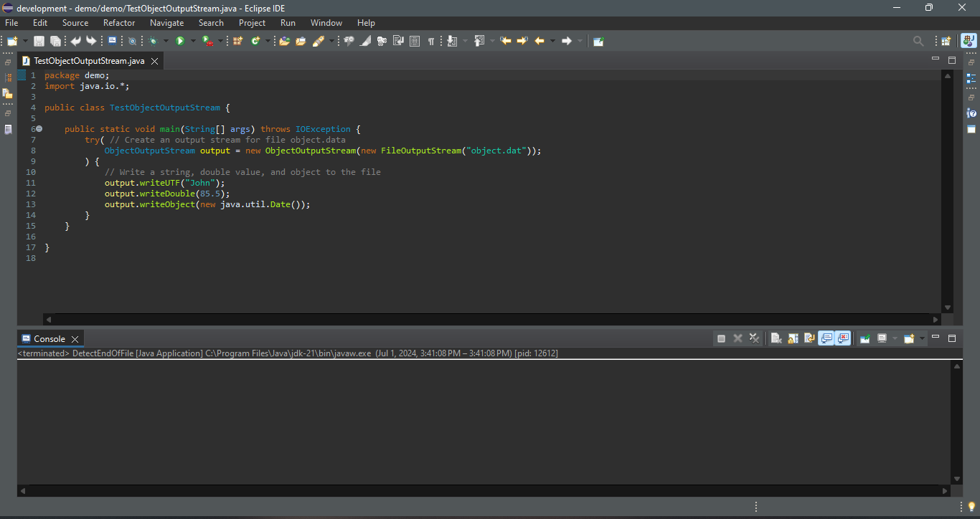Click the Clear Console icon
Viewport: 980px width, 519px height.
point(776,338)
